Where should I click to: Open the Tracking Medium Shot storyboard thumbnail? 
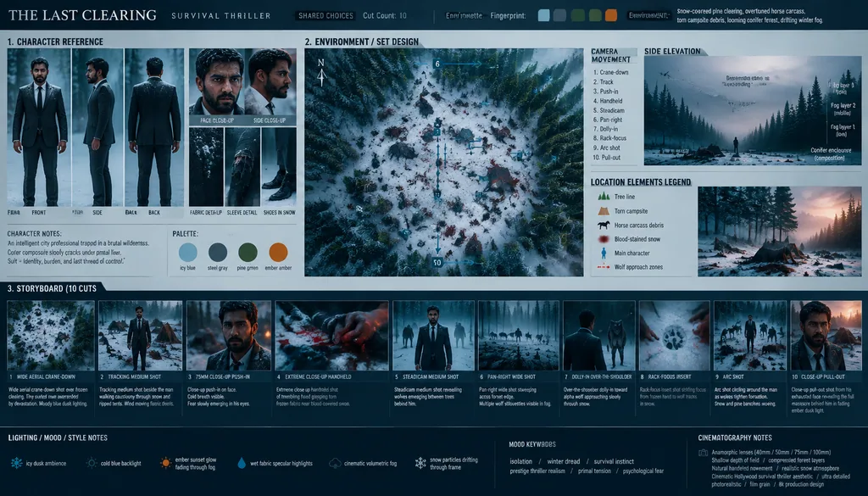[140, 336]
